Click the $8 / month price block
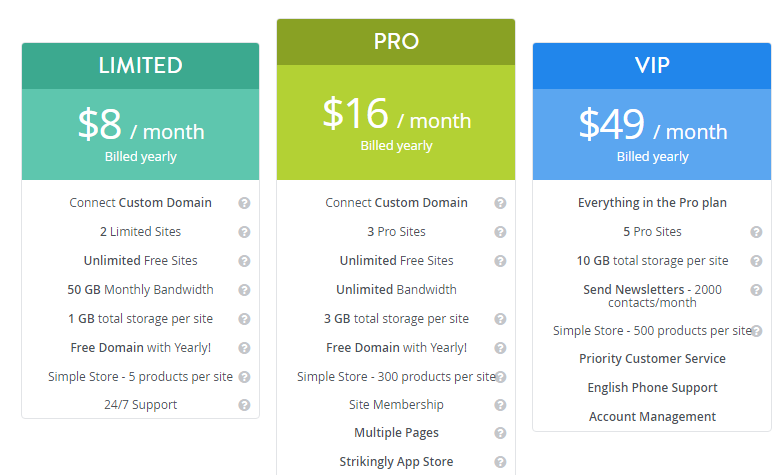The image size is (781, 475). (x=140, y=134)
